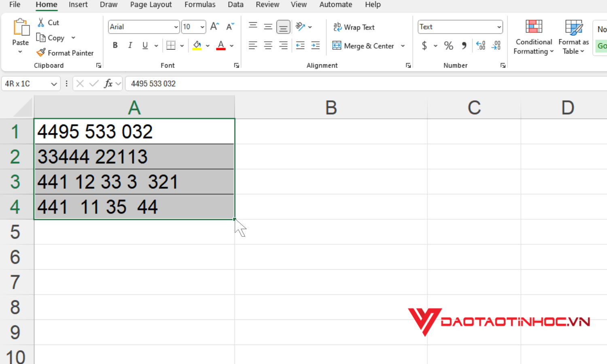Image resolution: width=607 pixels, height=364 pixels.
Task: Select column B header
Action: [x=331, y=108]
